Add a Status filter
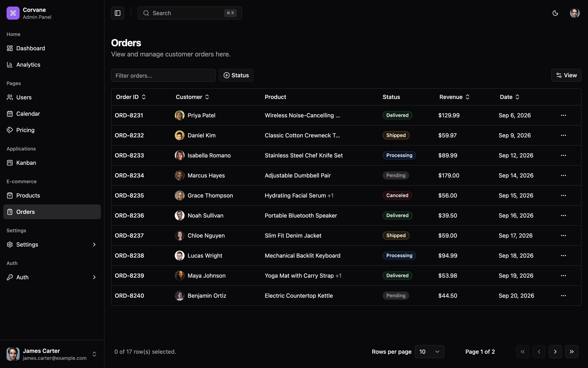The height and width of the screenshot is (368, 588). pos(236,75)
